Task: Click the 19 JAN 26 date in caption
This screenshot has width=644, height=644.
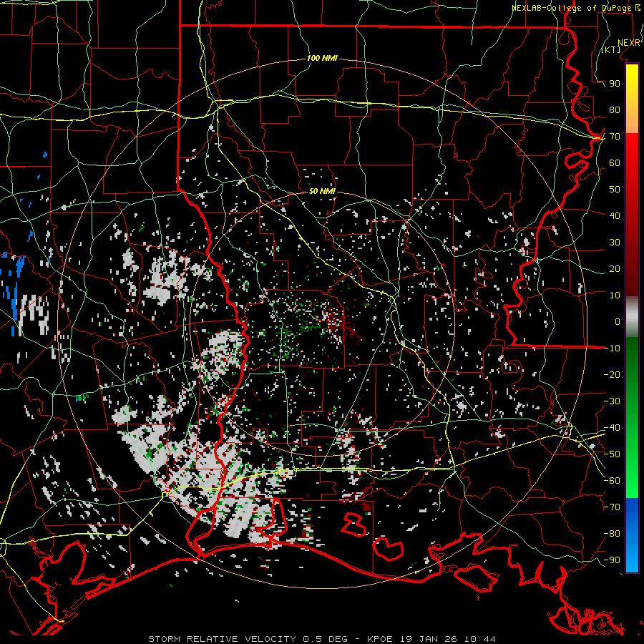Action: [429, 639]
